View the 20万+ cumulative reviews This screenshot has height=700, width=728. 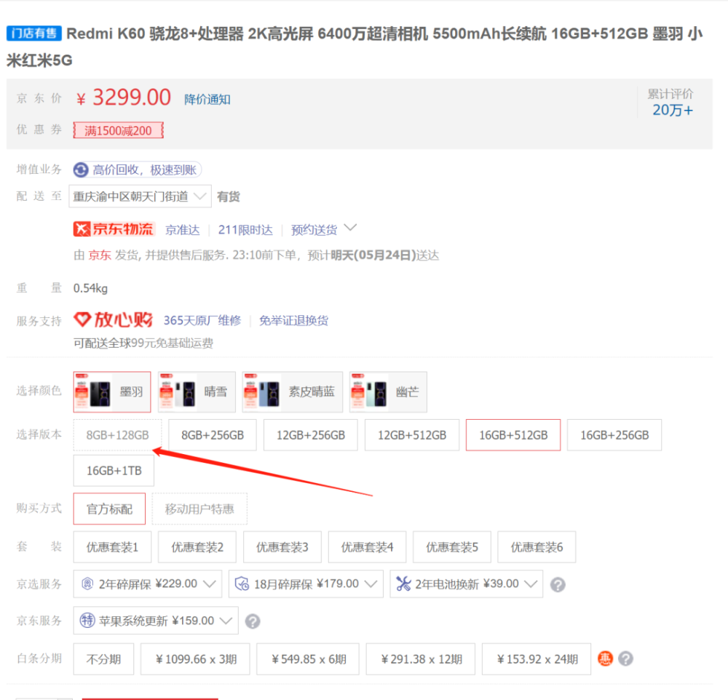pyautogui.click(x=672, y=110)
